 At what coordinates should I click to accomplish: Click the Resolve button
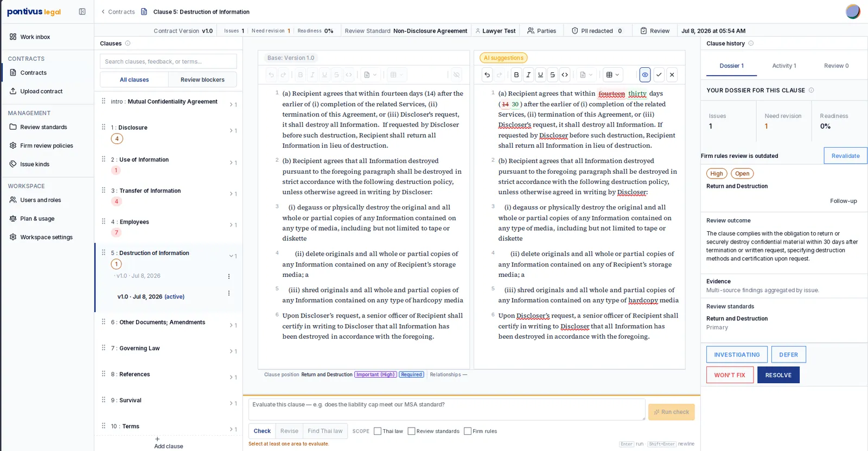(x=778, y=375)
